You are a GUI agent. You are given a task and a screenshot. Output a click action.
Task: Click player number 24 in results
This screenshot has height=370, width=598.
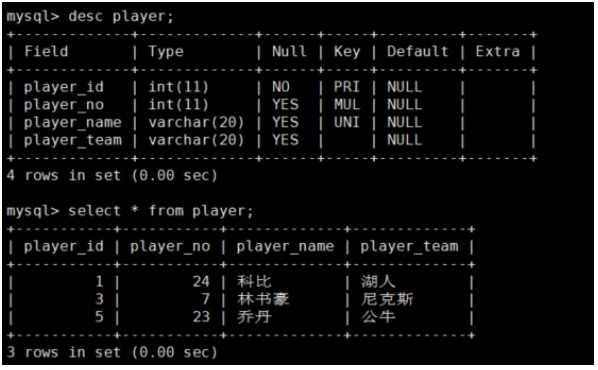pos(201,282)
